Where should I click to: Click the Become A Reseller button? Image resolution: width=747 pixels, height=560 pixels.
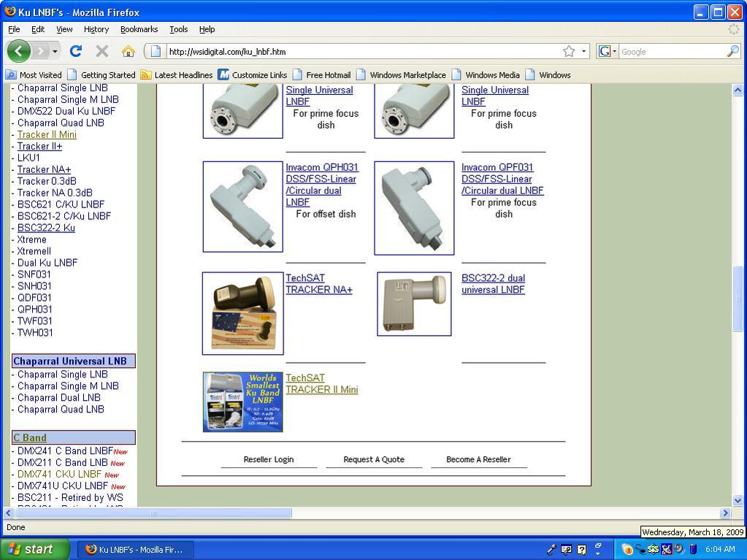478,459
